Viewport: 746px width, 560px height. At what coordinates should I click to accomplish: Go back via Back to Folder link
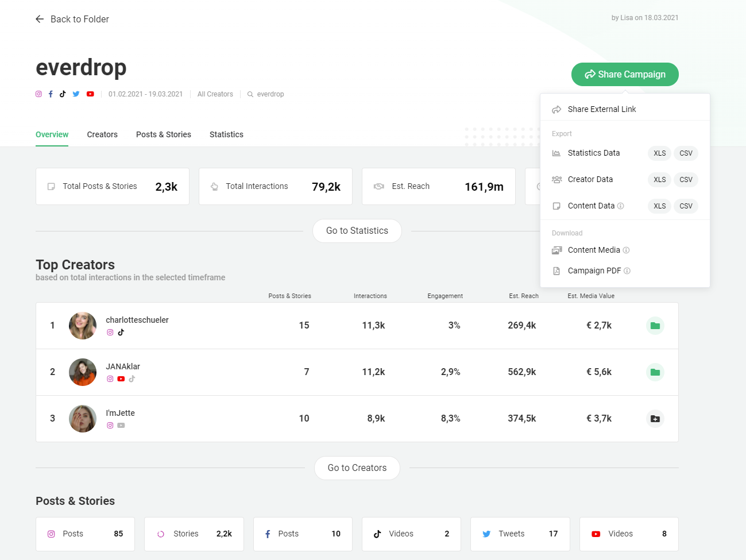[x=72, y=20]
